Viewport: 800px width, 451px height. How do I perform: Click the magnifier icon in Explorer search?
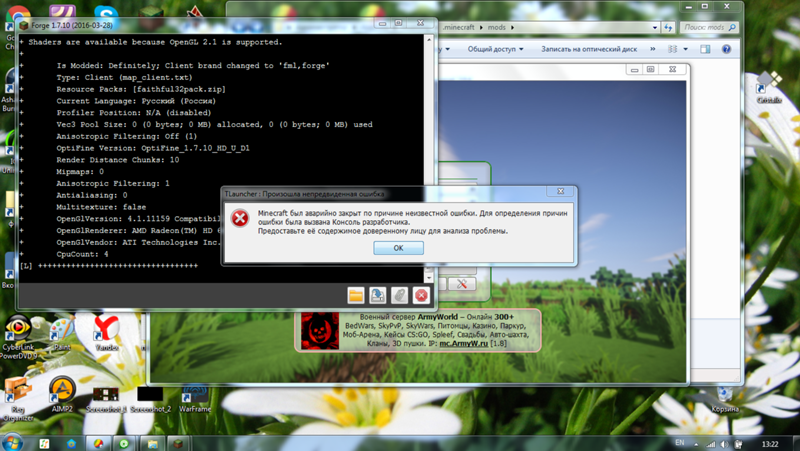(x=732, y=28)
